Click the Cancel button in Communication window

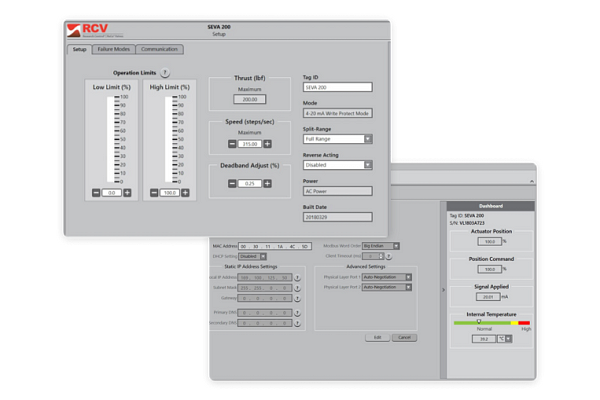pos(404,337)
